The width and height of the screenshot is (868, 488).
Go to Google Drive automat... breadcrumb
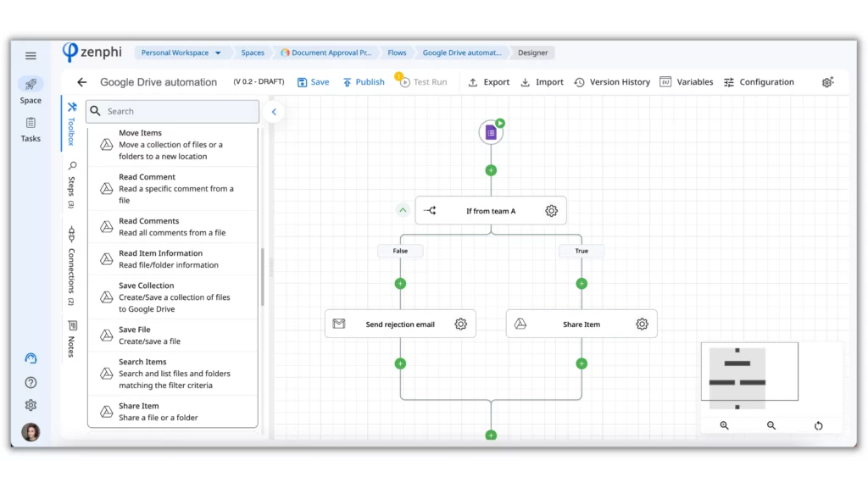(x=462, y=53)
